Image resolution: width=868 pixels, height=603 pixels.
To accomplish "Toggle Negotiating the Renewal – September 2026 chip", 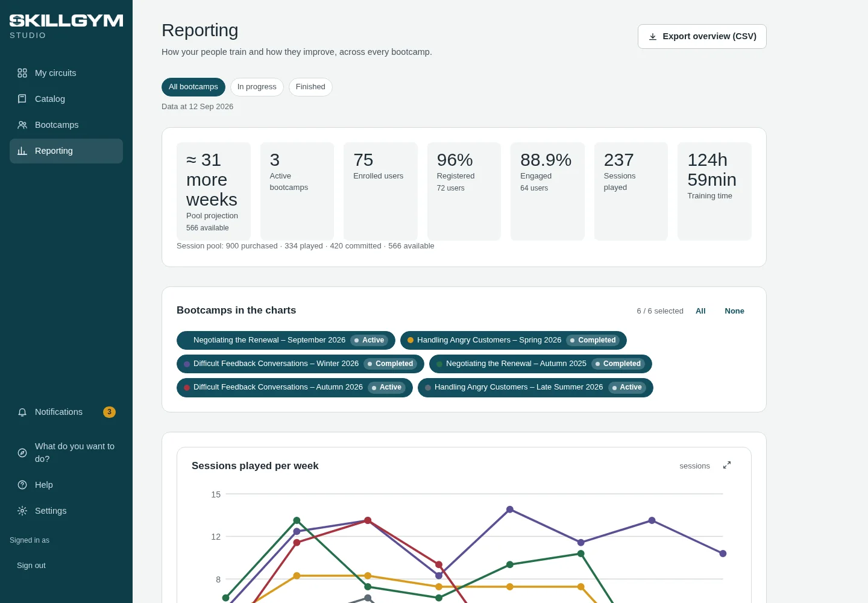I will [286, 340].
